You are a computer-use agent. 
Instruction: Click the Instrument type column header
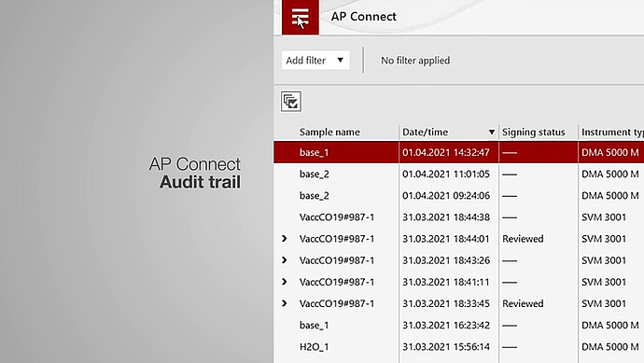(612, 133)
